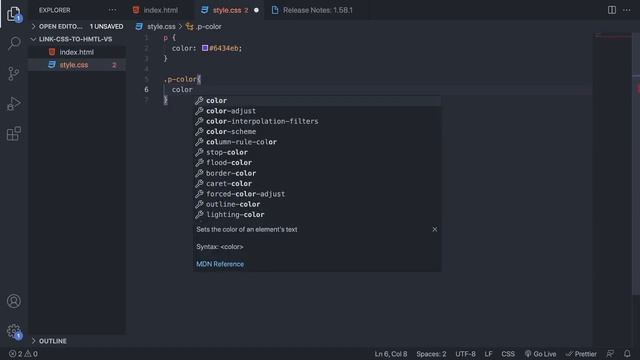Choose the color-scheme suggestion

(317, 131)
